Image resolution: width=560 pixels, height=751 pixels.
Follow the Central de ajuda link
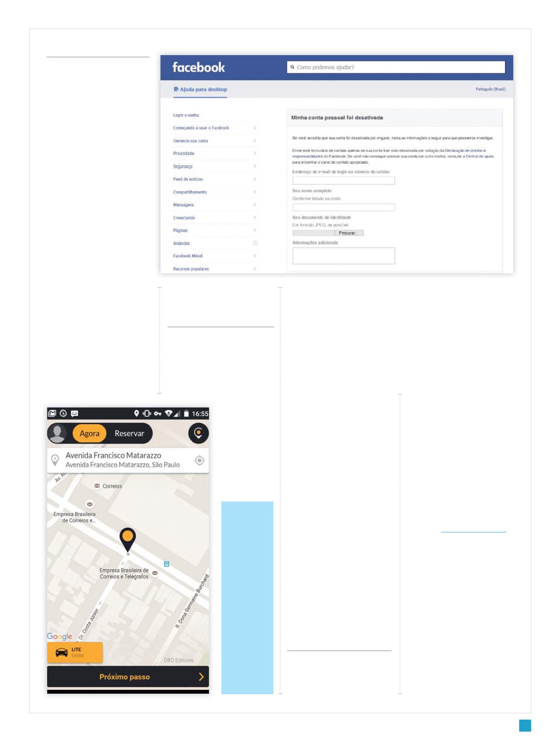point(480,156)
